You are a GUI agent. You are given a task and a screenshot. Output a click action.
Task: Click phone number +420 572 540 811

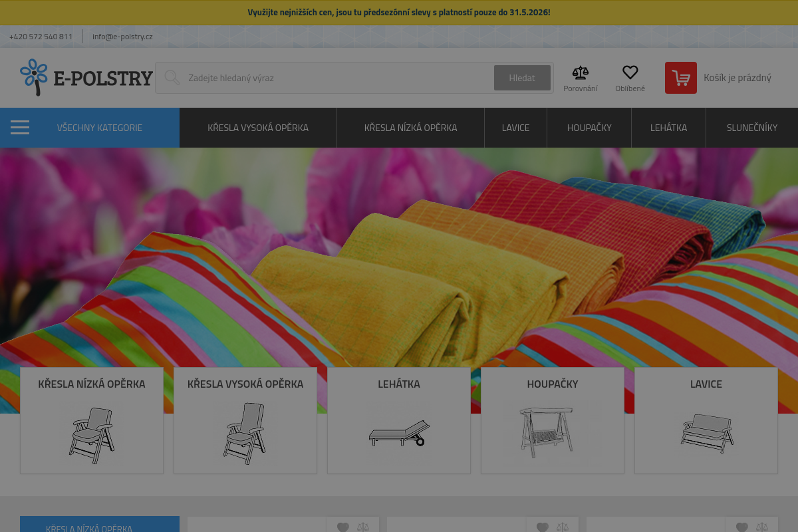point(41,37)
